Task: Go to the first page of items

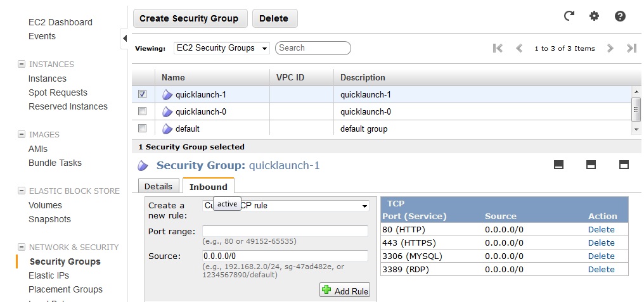Action: (x=498, y=48)
